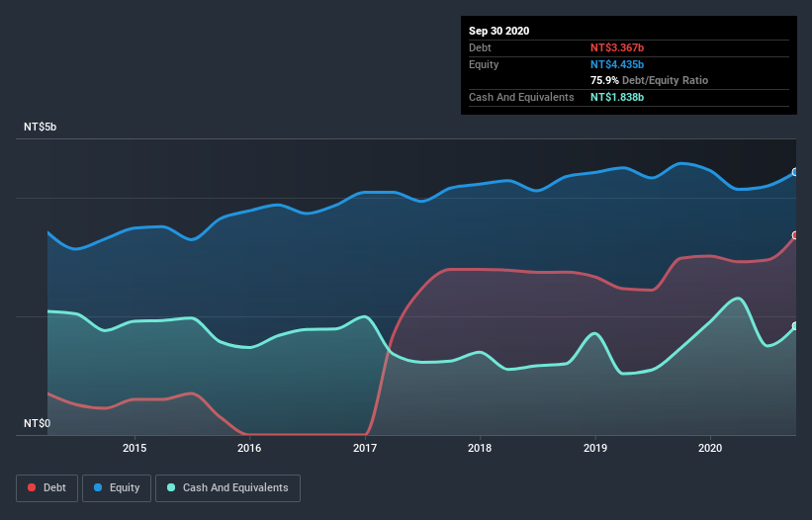Image resolution: width=812 pixels, height=520 pixels.
Task: Click the NT$1.838b cash value
Action: (x=617, y=97)
